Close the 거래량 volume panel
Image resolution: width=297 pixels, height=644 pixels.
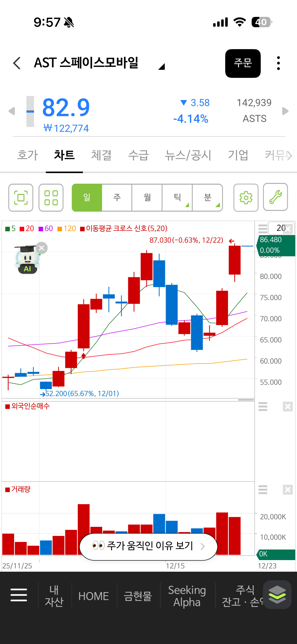(x=288, y=490)
